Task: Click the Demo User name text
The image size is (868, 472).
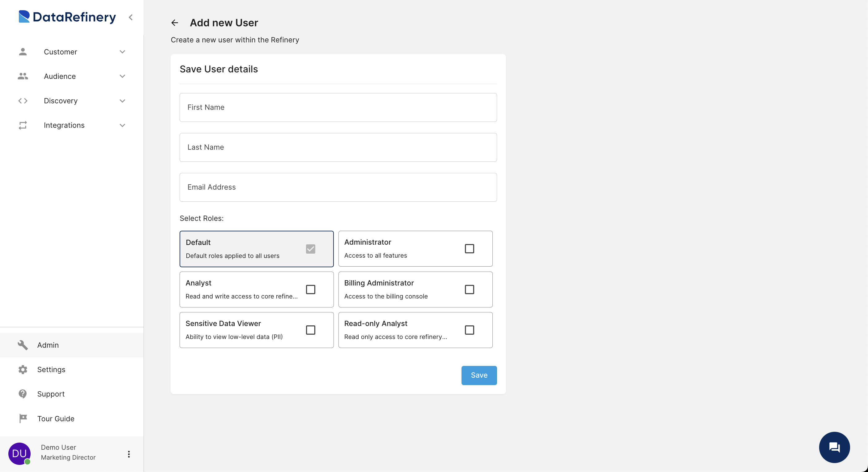Action: pyautogui.click(x=58, y=447)
